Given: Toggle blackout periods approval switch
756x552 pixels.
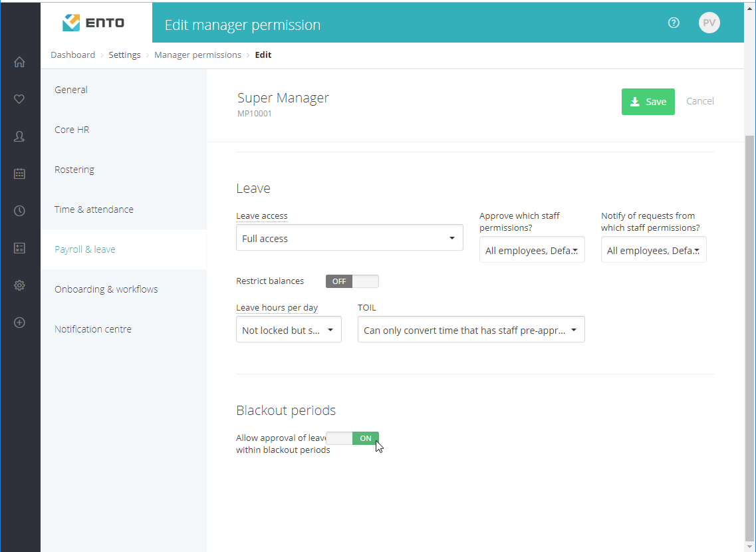Looking at the screenshot, I should pos(352,438).
